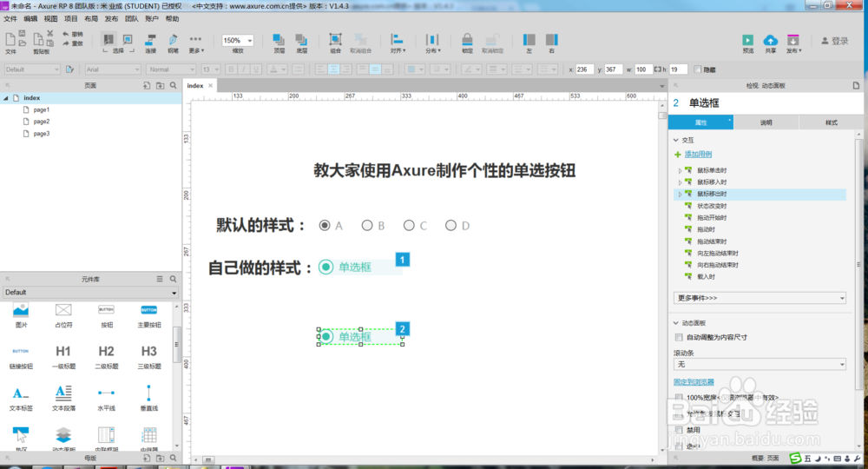Open the 视图 menu

coord(51,19)
